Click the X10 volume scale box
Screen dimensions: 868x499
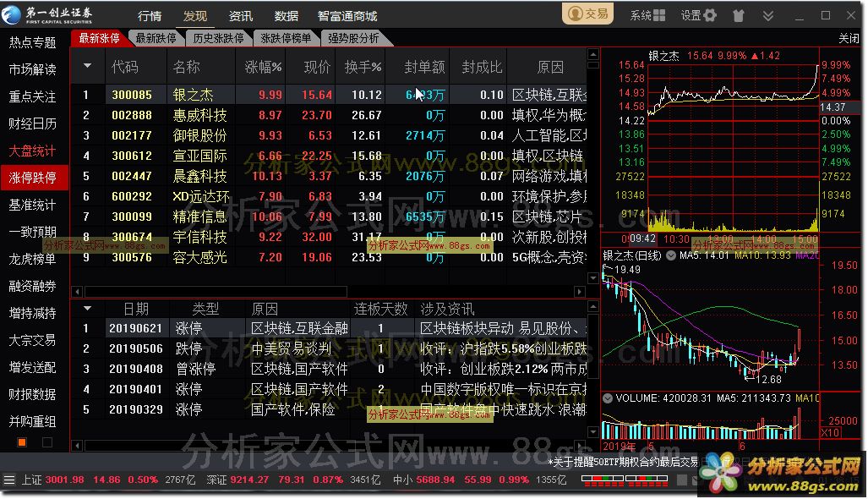(829, 432)
